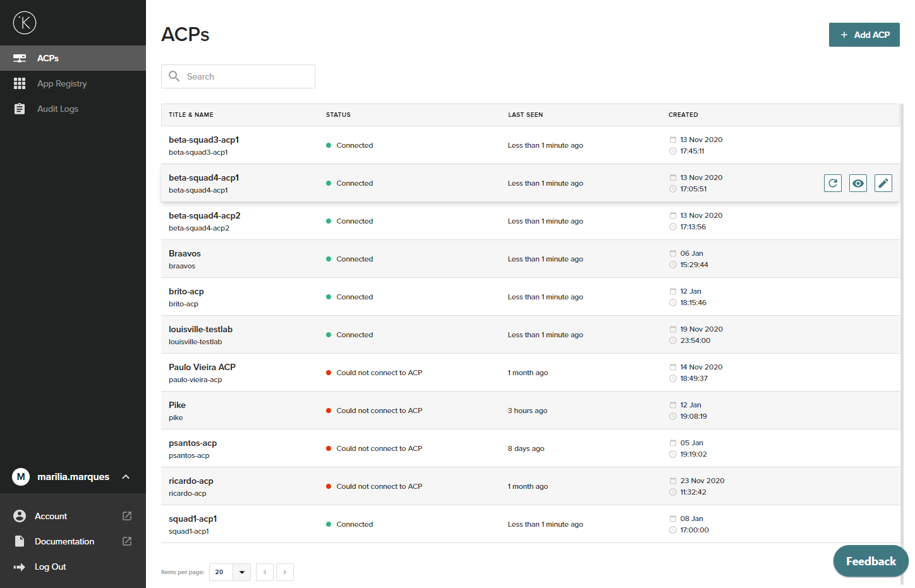Click the Pike 'Could not connect to ACP' status
The image size is (915, 588).
374,411
